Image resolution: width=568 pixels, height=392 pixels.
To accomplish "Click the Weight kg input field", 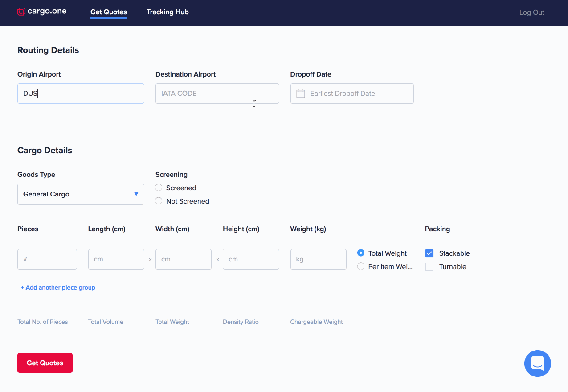I will point(319,259).
